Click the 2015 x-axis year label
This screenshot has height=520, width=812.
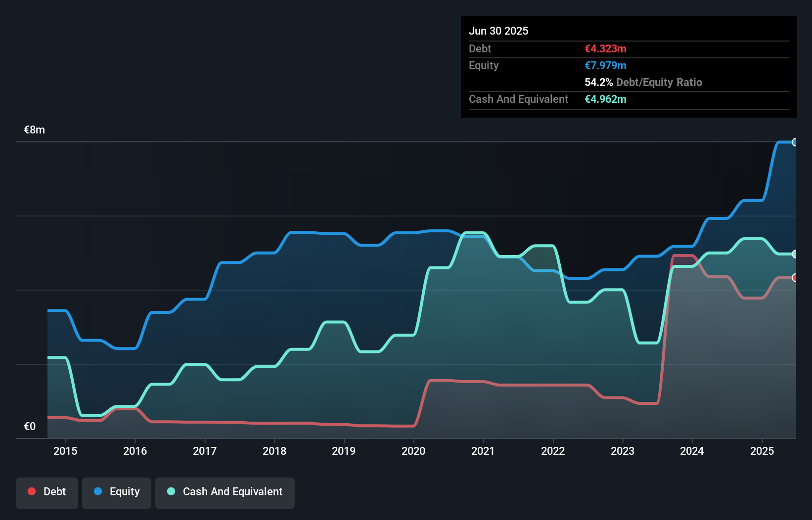click(65, 451)
